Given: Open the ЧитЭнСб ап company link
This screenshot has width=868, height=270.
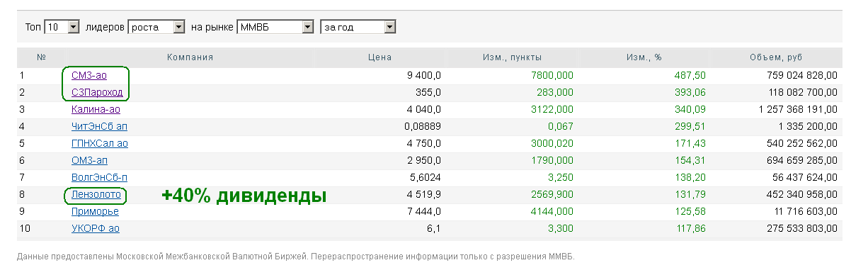Looking at the screenshot, I should tap(100, 126).
